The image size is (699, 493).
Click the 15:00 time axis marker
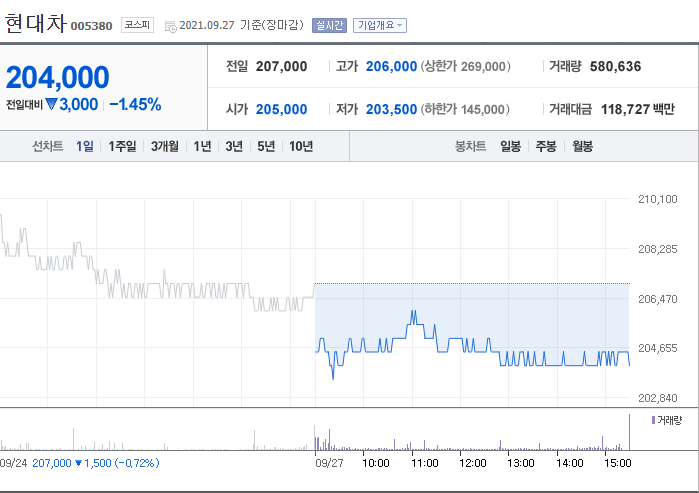coord(617,463)
